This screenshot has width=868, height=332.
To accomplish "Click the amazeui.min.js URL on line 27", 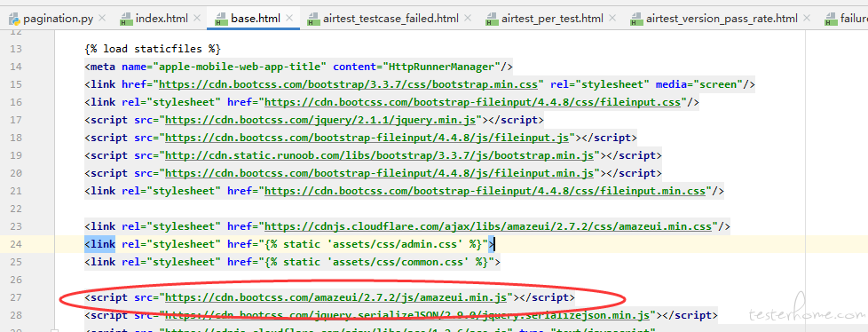I will (x=336, y=297).
